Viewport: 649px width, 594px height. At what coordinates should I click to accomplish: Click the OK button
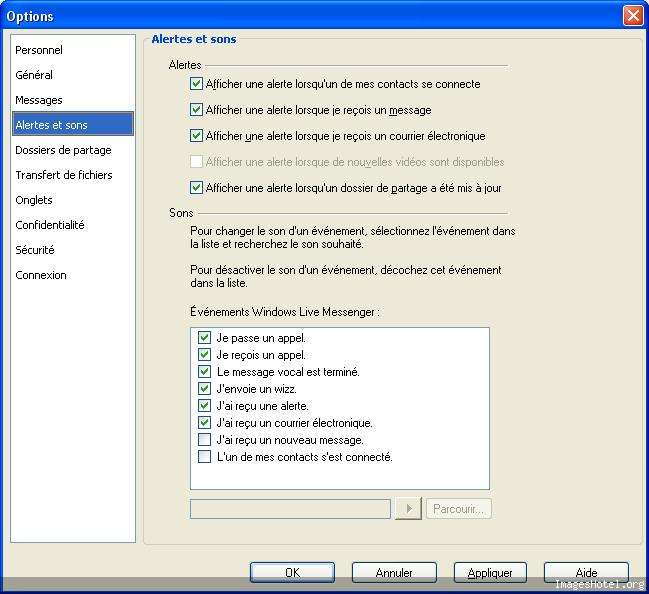292,573
